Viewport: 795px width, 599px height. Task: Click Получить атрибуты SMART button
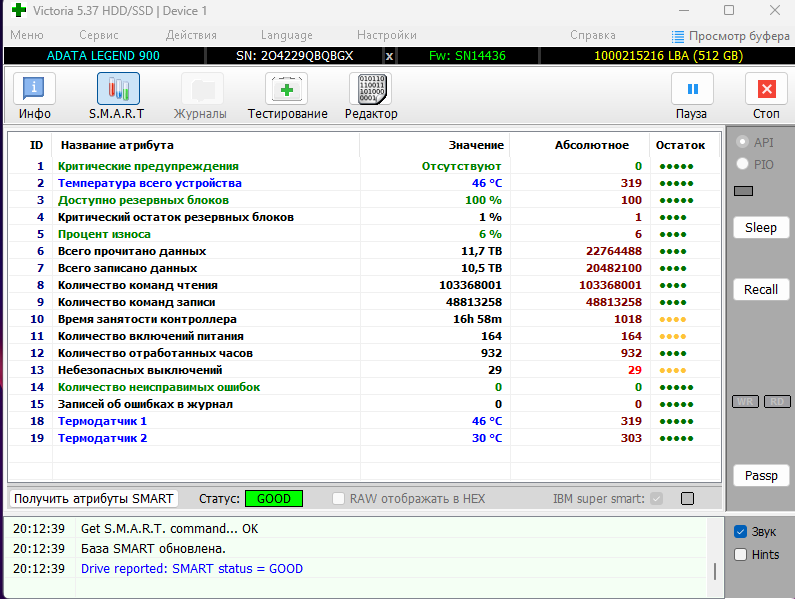pos(93,499)
